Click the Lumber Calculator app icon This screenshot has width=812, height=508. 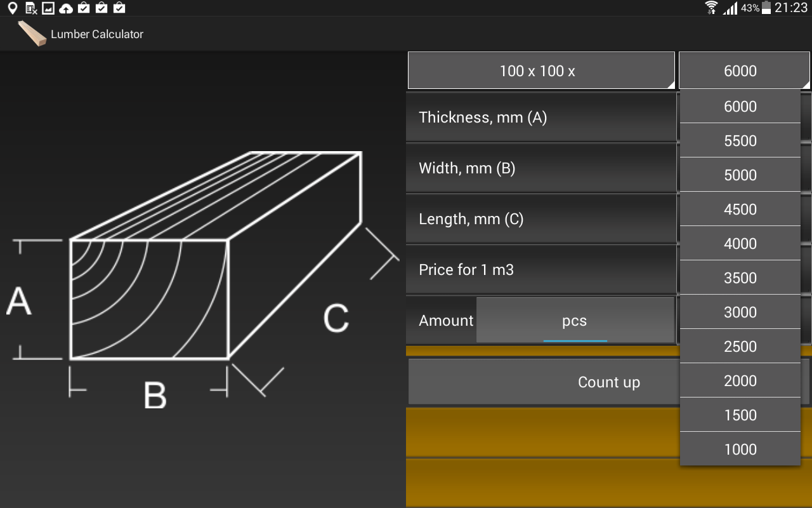coord(30,34)
